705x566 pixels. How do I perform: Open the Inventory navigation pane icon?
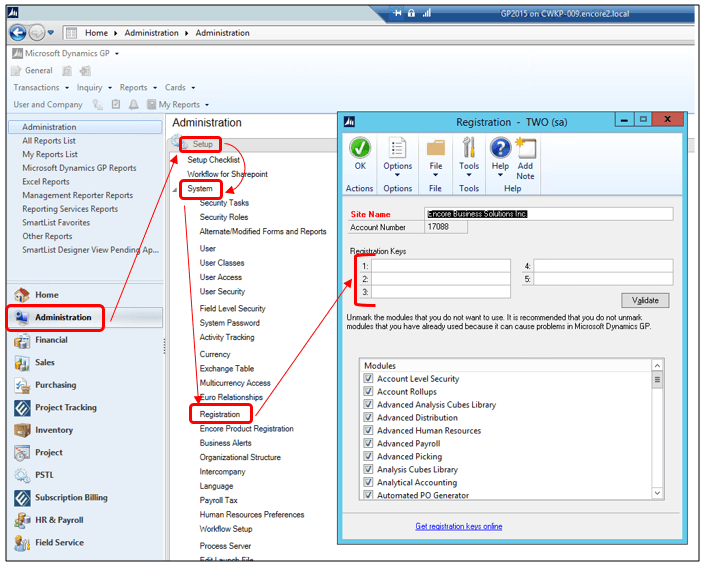click(22, 430)
